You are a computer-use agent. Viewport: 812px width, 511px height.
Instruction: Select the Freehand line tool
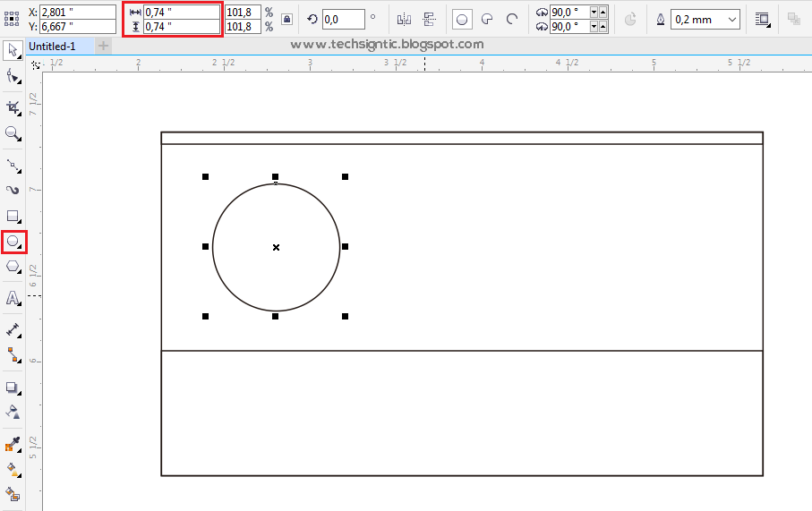[x=13, y=166]
